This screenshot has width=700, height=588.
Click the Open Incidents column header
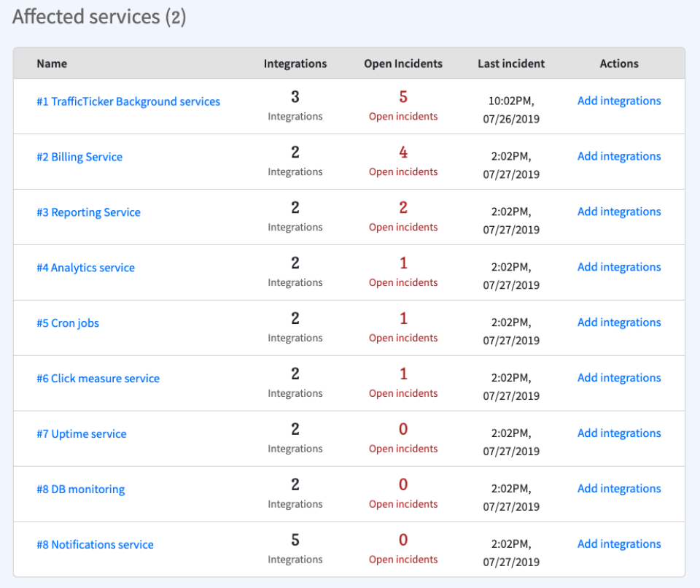[403, 63]
